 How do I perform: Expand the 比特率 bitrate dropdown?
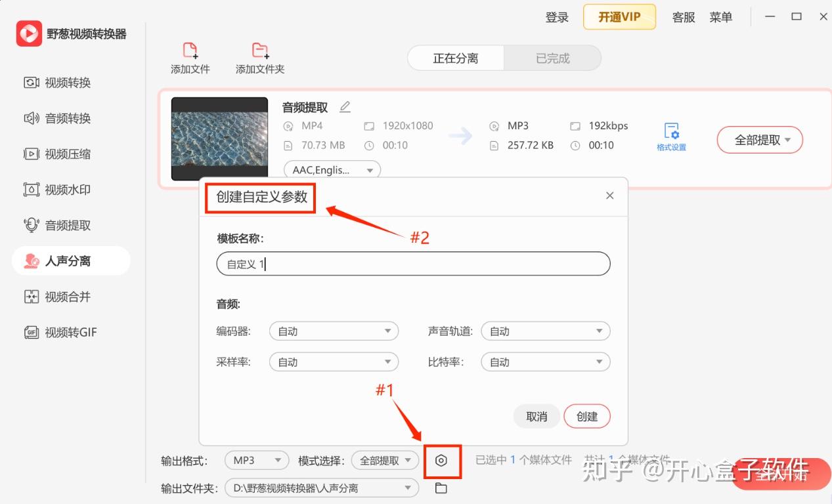point(546,362)
